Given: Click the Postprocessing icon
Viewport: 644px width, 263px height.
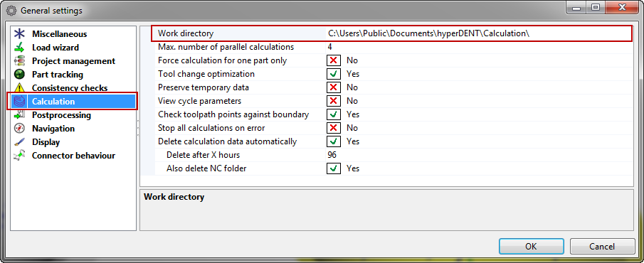Looking at the screenshot, I should click(19, 115).
